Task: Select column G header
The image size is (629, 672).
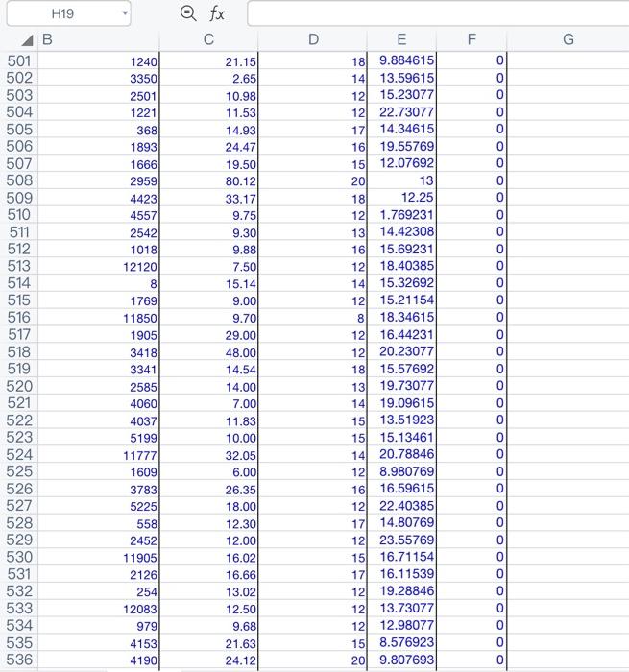Action: [569, 39]
